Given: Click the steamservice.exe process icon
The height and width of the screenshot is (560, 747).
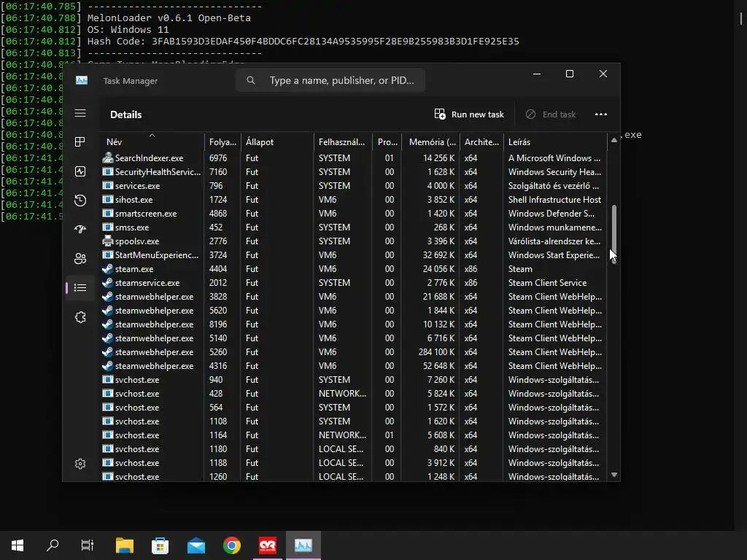Looking at the screenshot, I should pyautogui.click(x=108, y=282).
